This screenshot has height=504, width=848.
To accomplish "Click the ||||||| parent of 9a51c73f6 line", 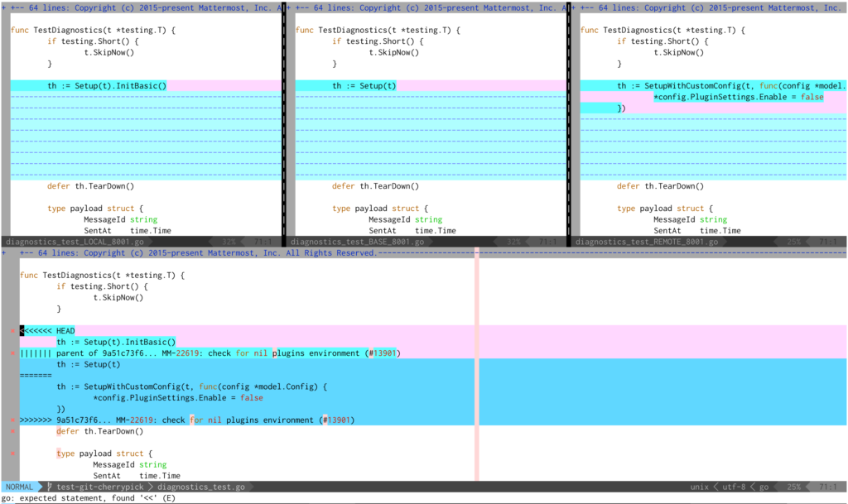I will 210,353.
